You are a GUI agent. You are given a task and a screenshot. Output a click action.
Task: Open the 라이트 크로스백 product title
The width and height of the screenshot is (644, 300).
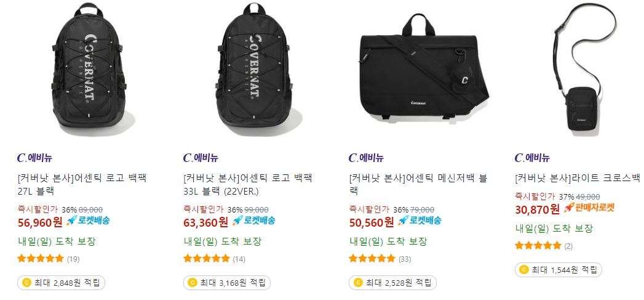coord(578,179)
